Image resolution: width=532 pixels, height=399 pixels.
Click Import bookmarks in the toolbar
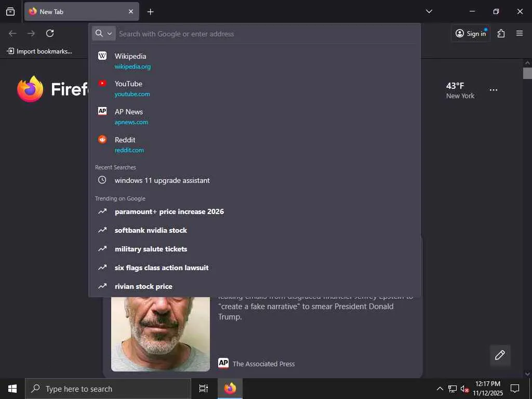tap(39, 51)
